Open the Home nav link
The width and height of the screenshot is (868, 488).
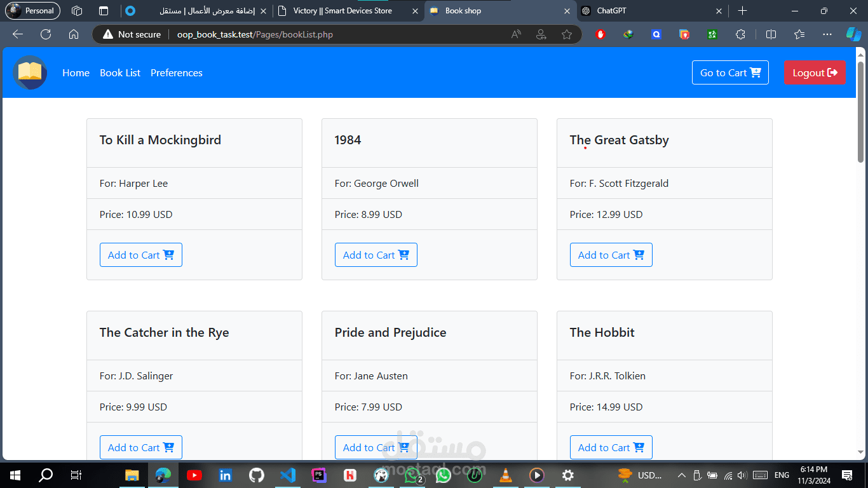pyautogui.click(x=76, y=73)
